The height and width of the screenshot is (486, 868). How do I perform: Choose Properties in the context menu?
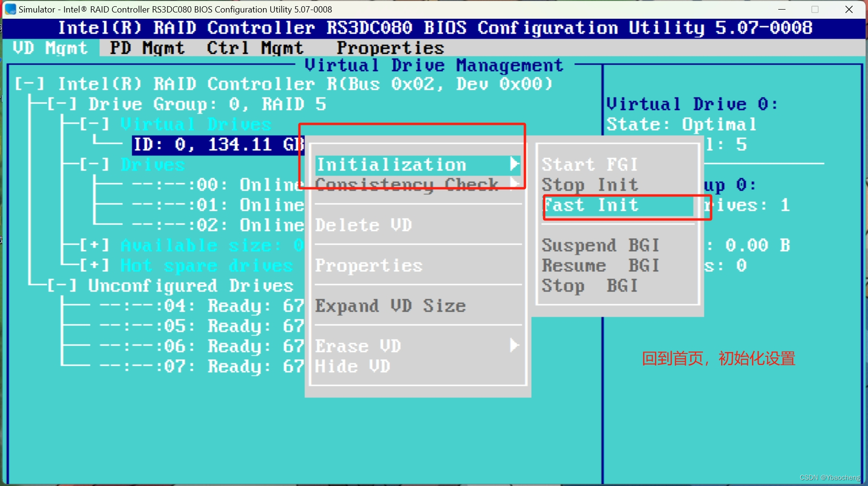click(369, 266)
